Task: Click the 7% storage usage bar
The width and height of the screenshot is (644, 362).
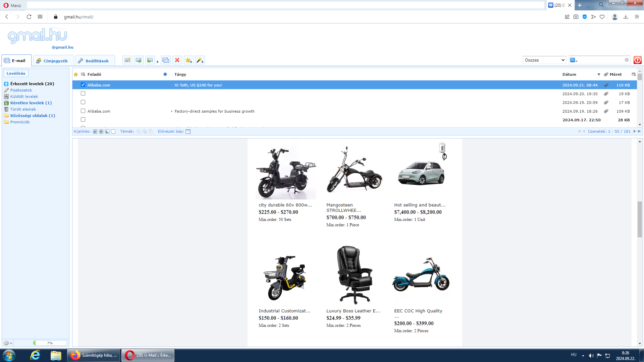Action: coord(50,343)
